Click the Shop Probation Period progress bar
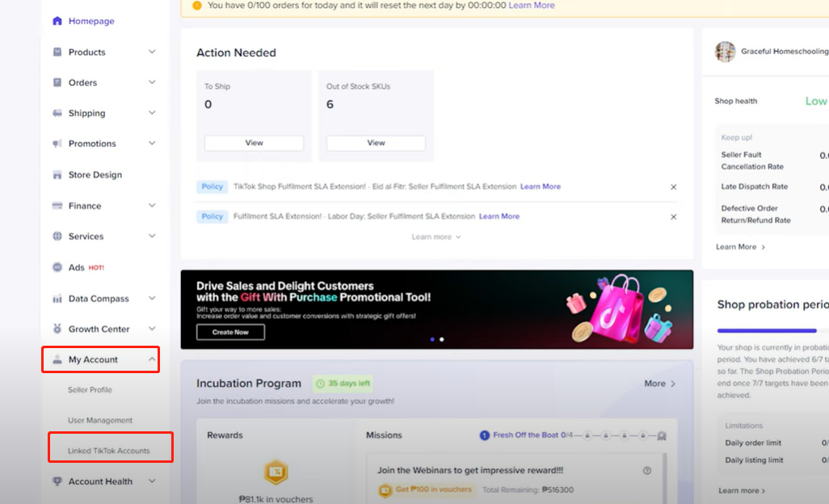Image resolution: width=829 pixels, height=504 pixels. click(766, 330)
